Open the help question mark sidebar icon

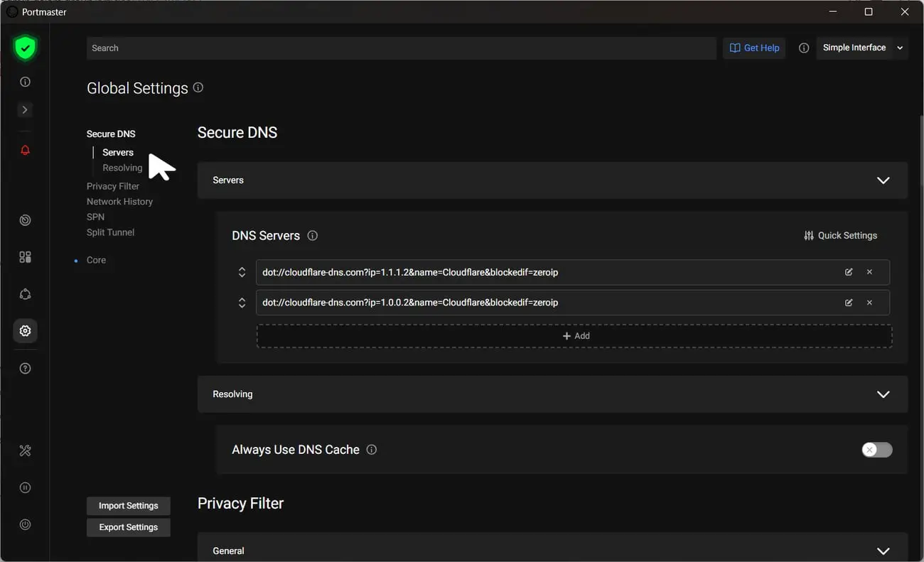(x=25, y=368)
